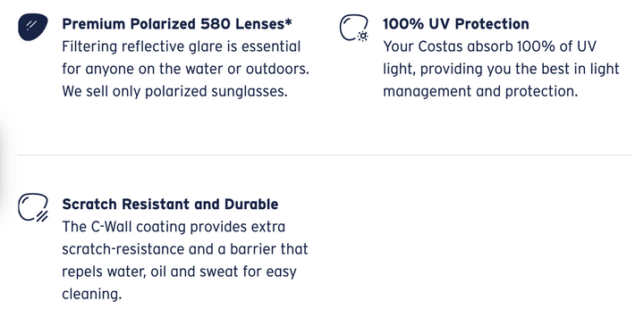Select the 100% UV Protection heading

[x=456, y=24]
